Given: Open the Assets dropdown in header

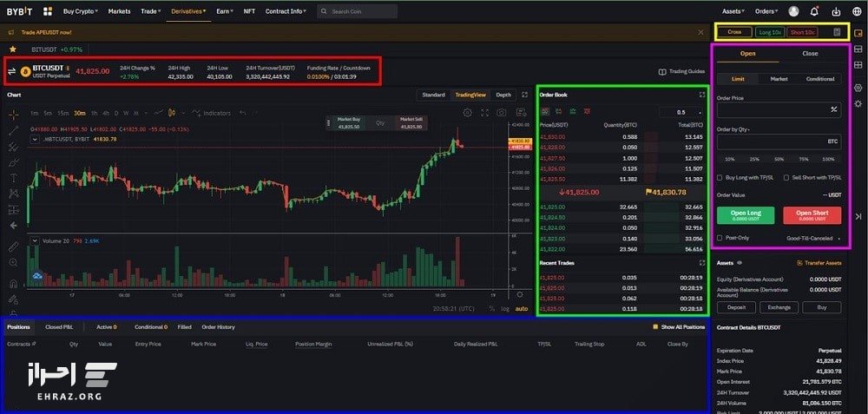Looking at the screenshot, I should pyautogui.click(x=733, y=11).
